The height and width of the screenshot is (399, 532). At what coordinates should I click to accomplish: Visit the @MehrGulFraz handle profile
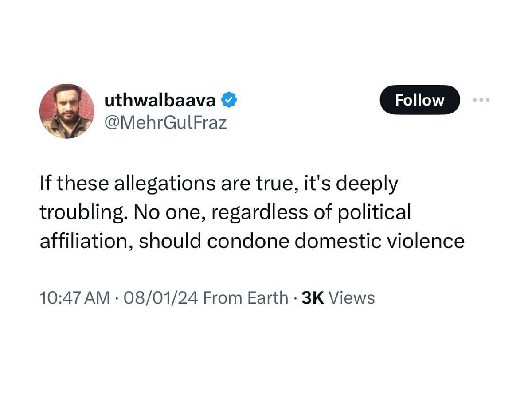(x=165, y=122)
